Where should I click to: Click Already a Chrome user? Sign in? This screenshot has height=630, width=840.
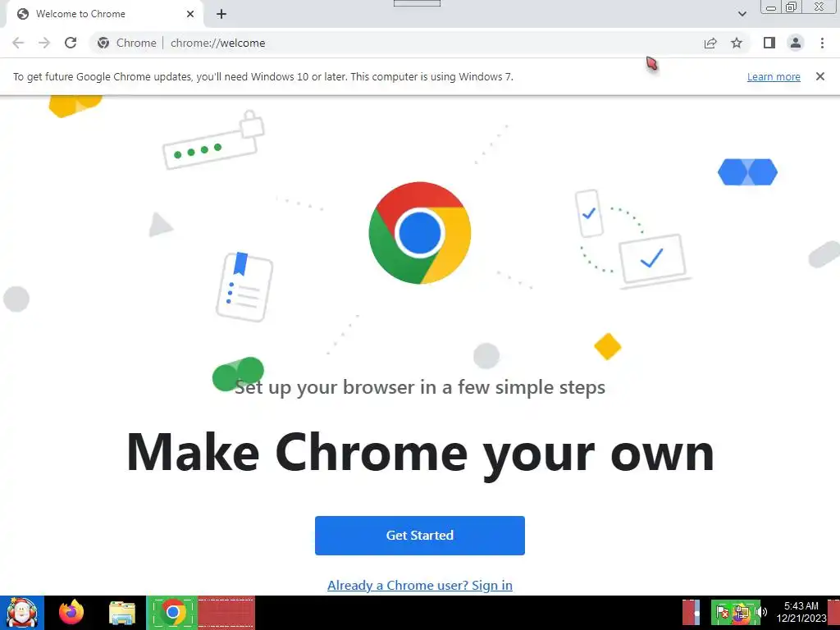[419, 585]
